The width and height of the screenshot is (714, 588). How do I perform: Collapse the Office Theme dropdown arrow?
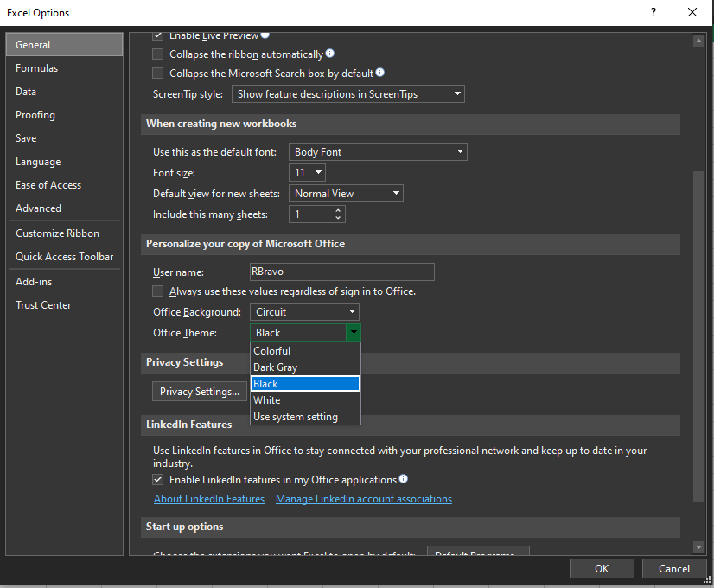tap(354, 333)
